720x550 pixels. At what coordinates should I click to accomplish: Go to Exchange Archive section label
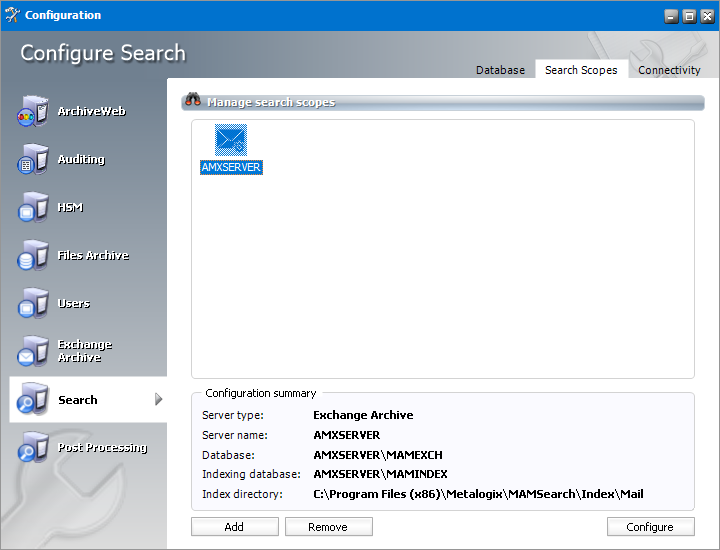pos(84,351)
